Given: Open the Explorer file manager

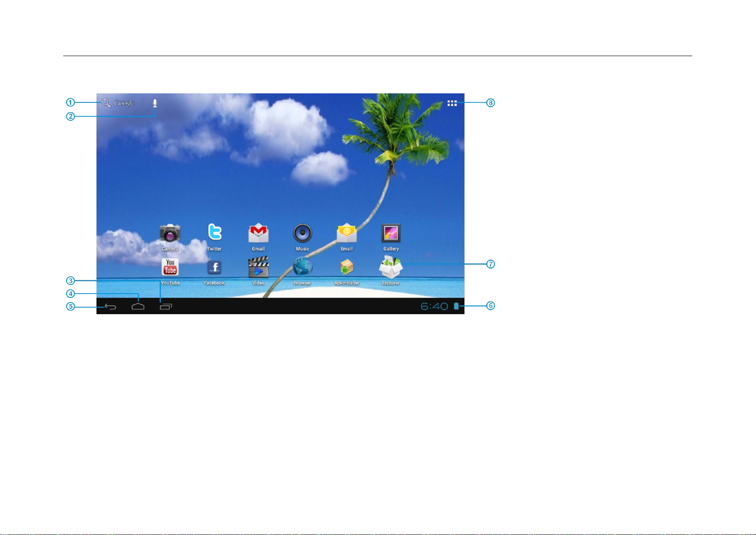Looking at the screenshot, I should click(391, 268).
